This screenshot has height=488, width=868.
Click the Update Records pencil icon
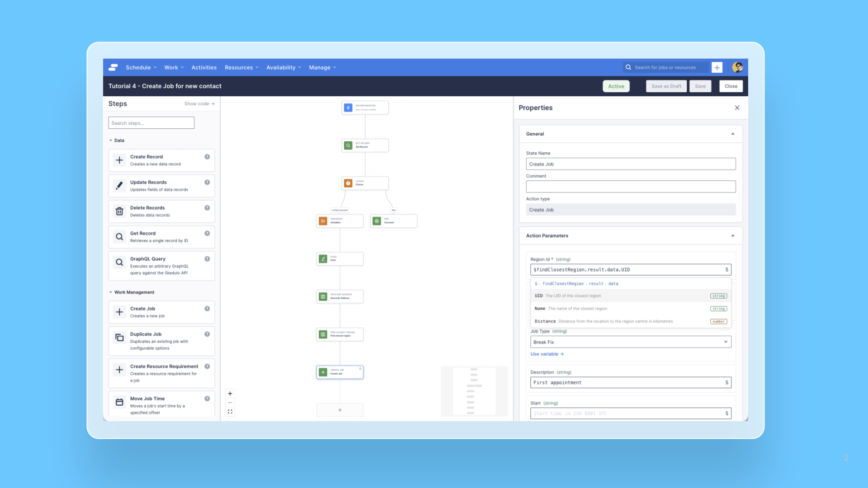(119, 186)
